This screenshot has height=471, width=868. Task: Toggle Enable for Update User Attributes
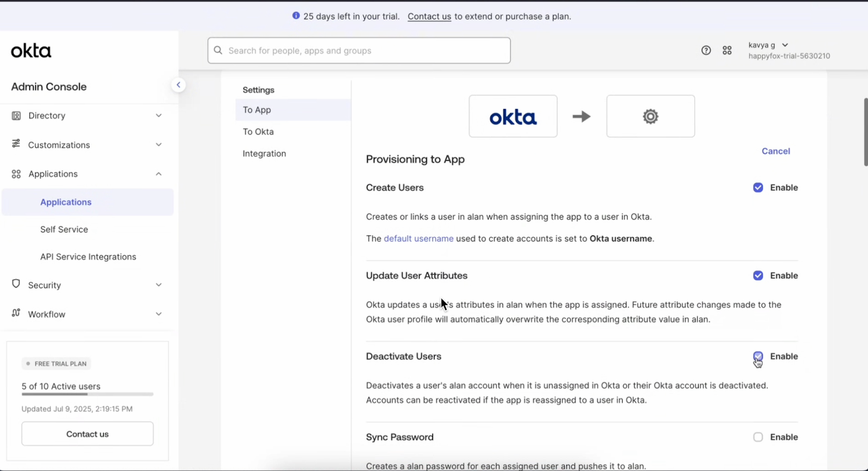(758, 276)
